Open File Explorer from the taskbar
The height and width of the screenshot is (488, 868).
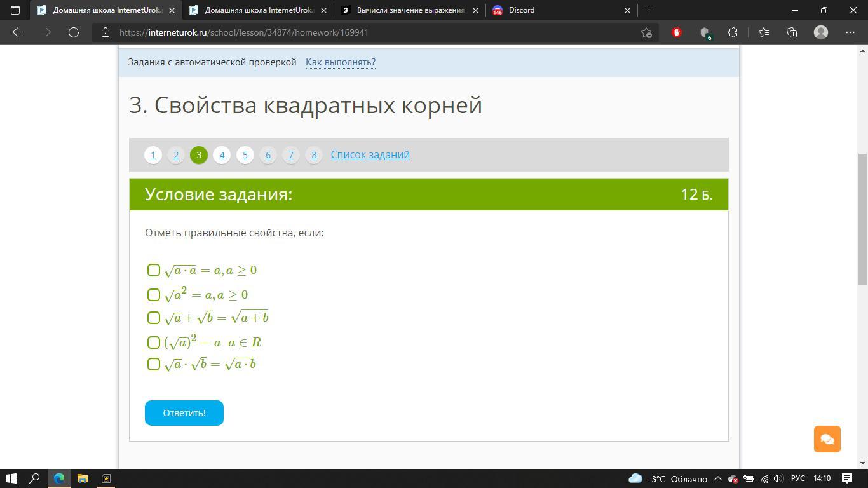click(x=82, y=478)
